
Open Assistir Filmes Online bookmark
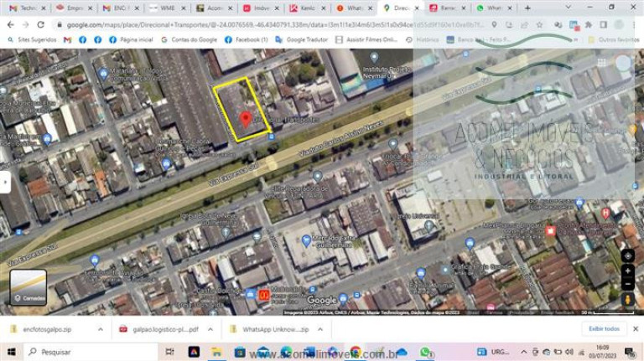(366, 40)
